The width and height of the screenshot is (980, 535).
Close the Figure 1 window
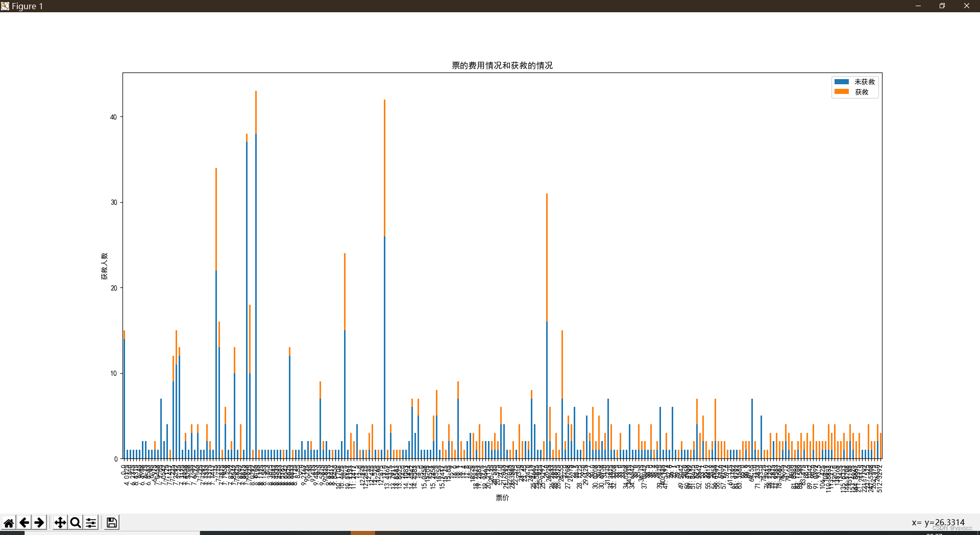click(x=967, y=6)
